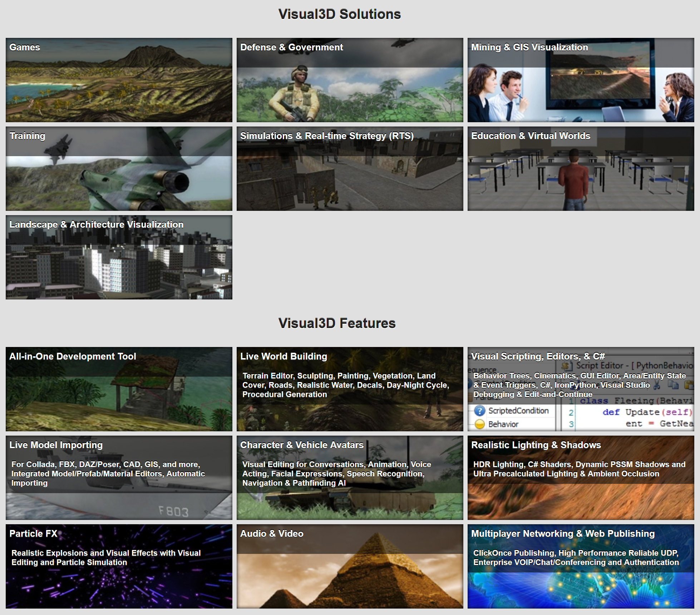Open Multiplayer Networking & Web Publishing tile
This screenshot has width=700, height=615.
(x=581, y=566)
